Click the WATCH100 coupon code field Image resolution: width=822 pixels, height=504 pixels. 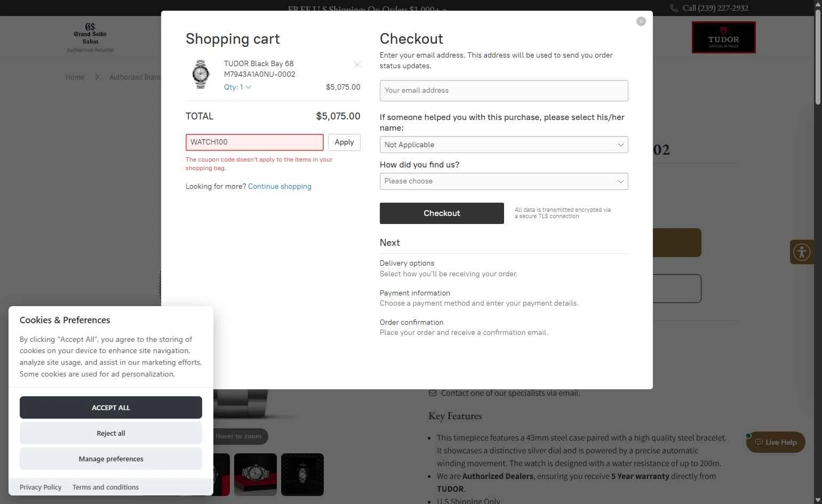(254, 142)
